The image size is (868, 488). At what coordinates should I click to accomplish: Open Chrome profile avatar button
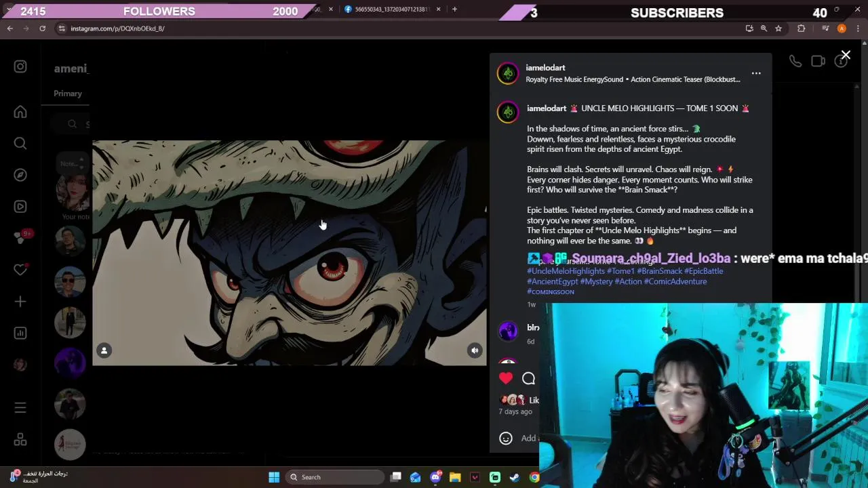click(842, 28)
